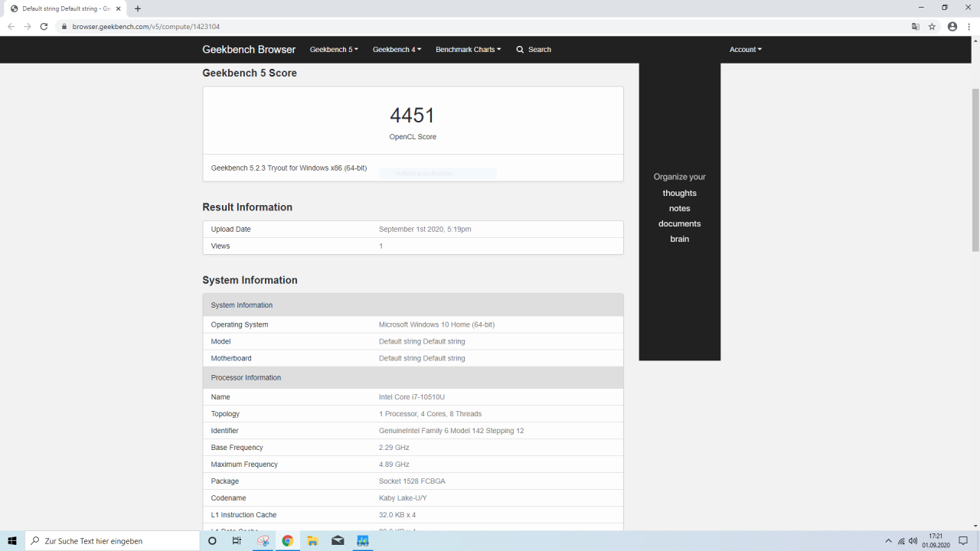The height and width of the screenshot is (551, 980).
Task: Open network Wi-Fi tray icon
Action: coord(901,541)
